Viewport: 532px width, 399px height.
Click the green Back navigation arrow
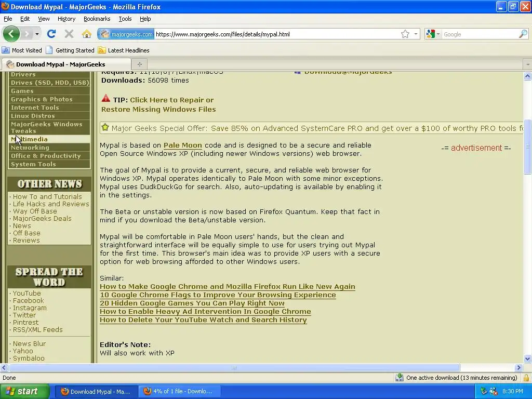pos(11,34)
